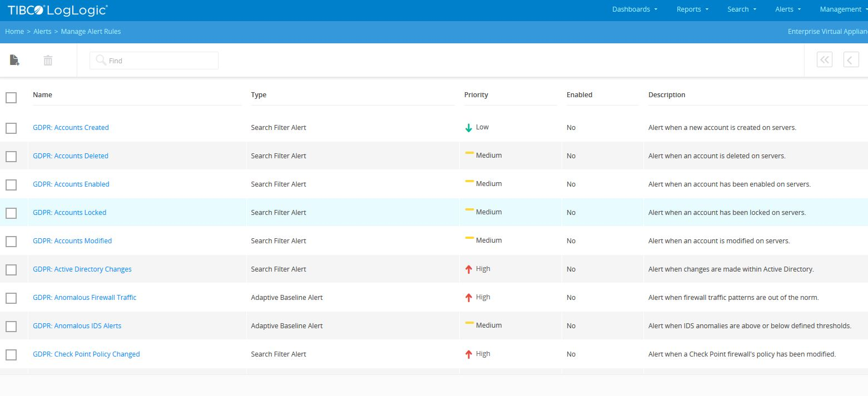Open the Alerts top navigation menu
Screen dimensions: 868x396
click(x=788, y=9)
